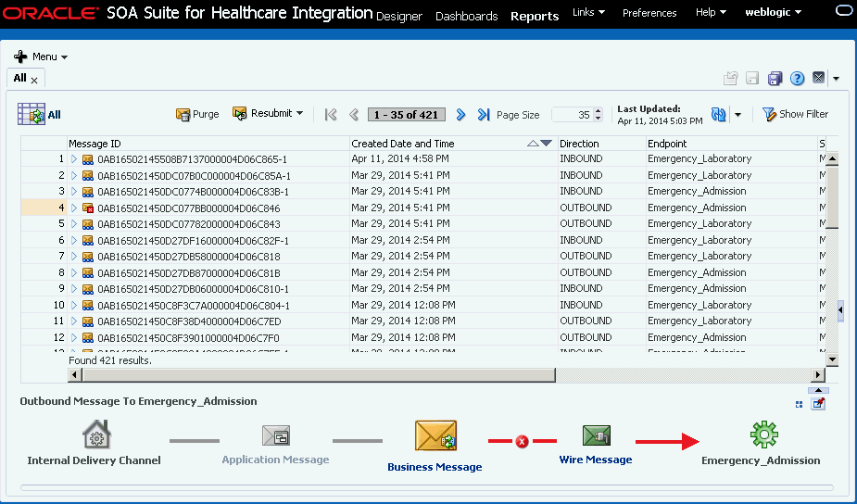
Task: Select message 0AB16502145508B7137000004D06C865-1
Action: pyautogui.click(x=193, y=159)
